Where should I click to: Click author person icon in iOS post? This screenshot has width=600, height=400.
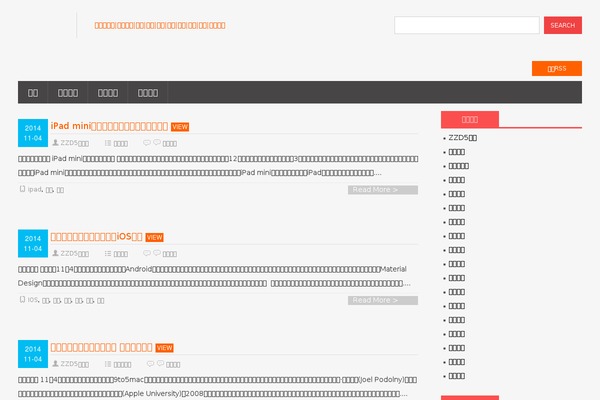pos(55,253)
